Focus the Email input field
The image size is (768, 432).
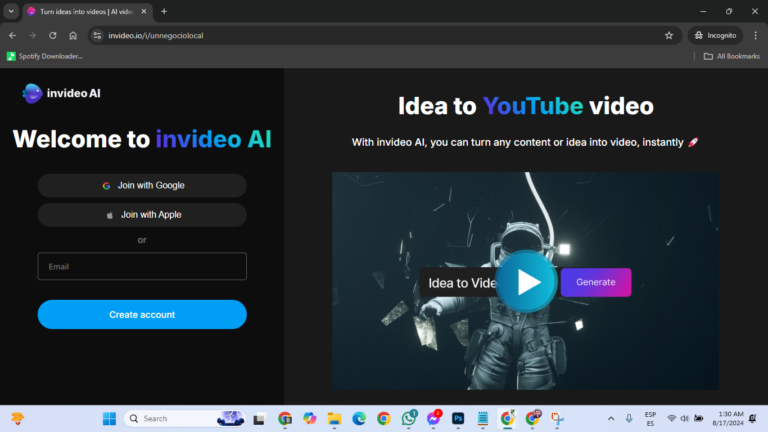142,266
